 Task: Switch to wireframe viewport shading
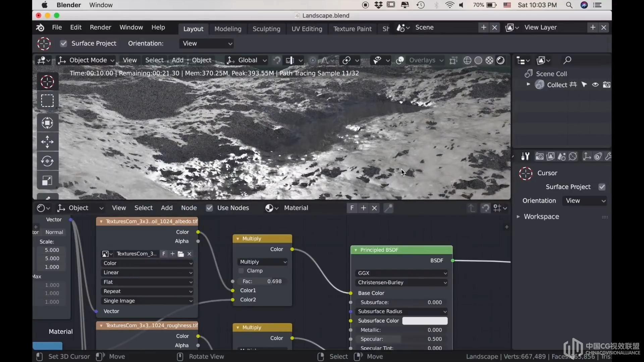pos(467,60)
